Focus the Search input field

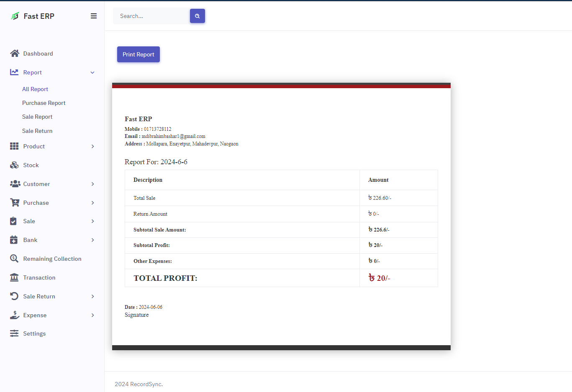click(x=151, y=16)
